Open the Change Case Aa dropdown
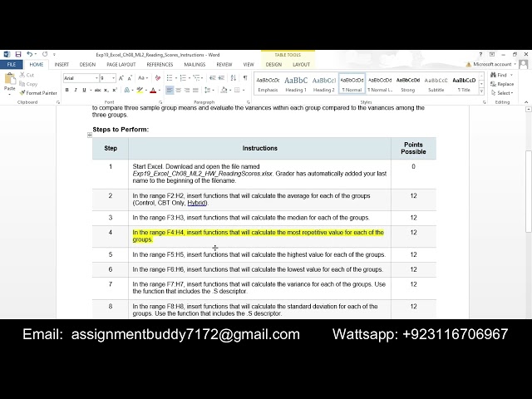Screen dimensions: 532x399 pos(143,78)
